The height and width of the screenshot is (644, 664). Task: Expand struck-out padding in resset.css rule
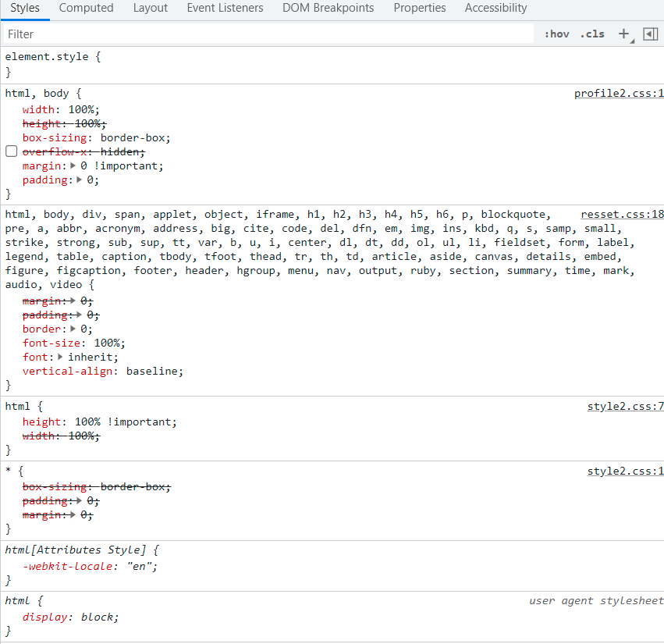tap(79, 315)
